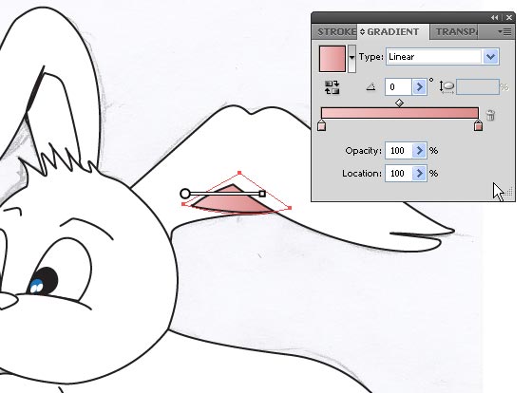Click the gradient annotator circular origin handle

click(x=185, y=194)
